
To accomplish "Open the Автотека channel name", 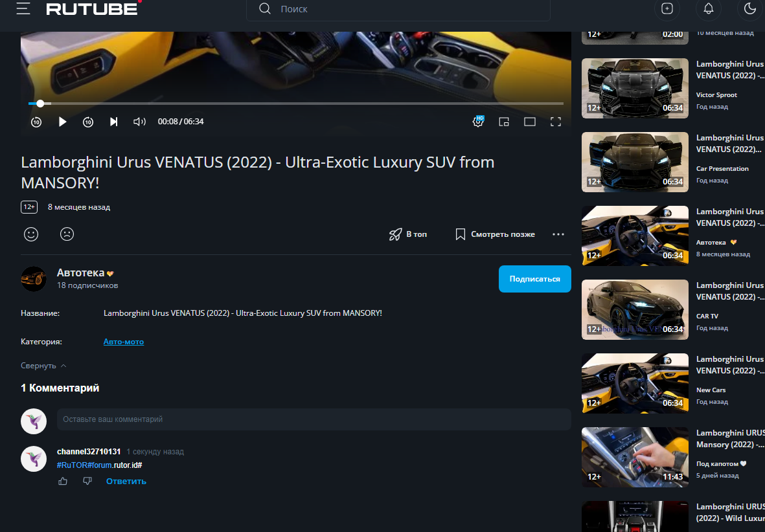I will 80,273.
